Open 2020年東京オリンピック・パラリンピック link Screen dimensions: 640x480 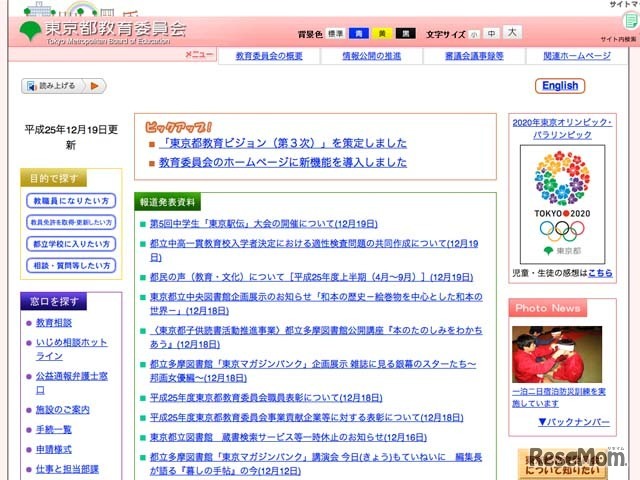coord(562,128)
